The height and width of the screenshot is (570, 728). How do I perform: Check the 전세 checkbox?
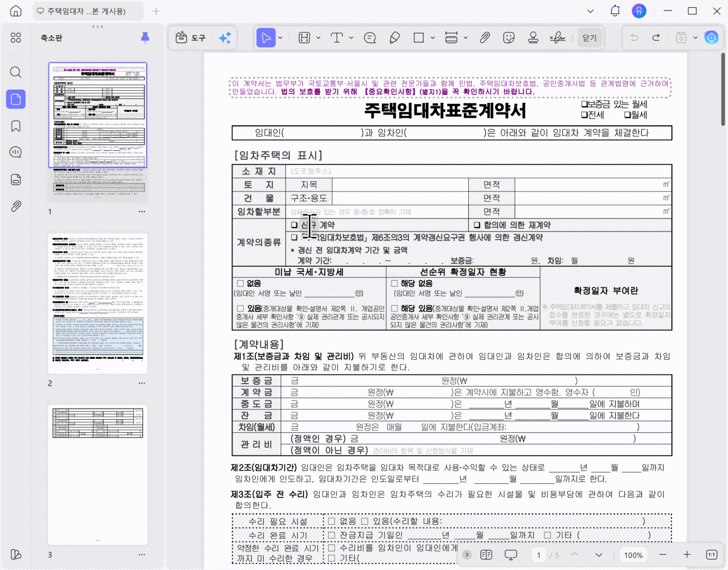click(x=584, y=115)
